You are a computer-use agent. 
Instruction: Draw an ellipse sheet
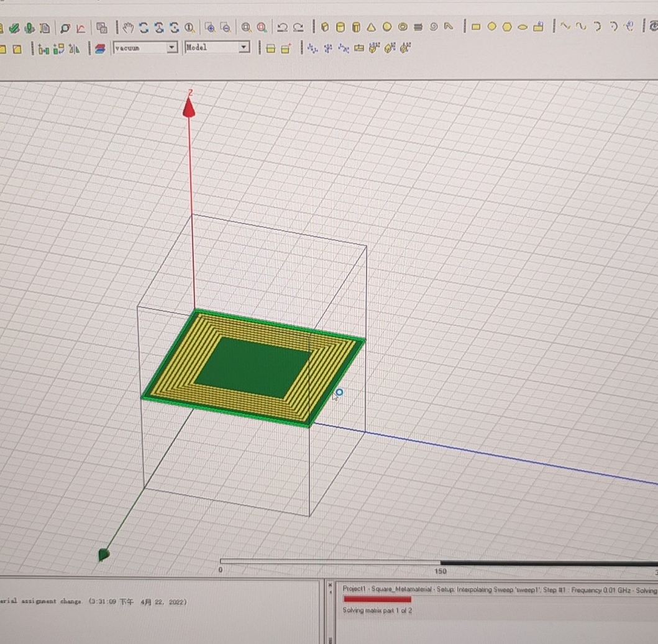(523, 27)
